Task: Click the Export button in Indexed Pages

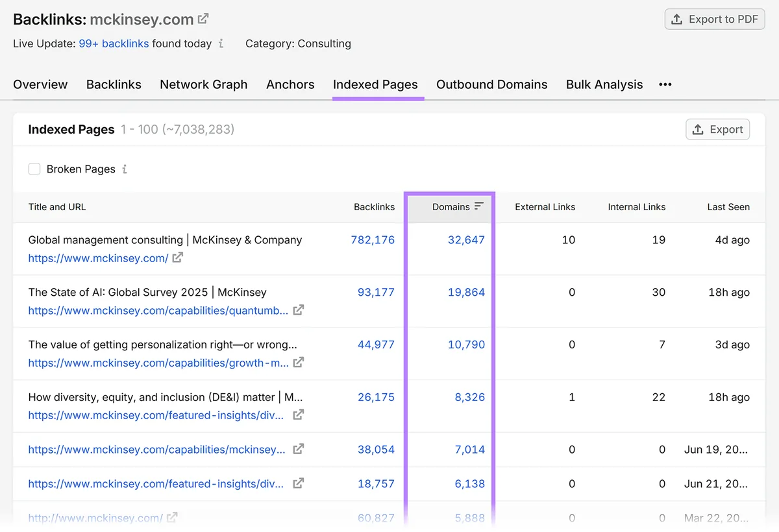Action: tap(717, 129)
